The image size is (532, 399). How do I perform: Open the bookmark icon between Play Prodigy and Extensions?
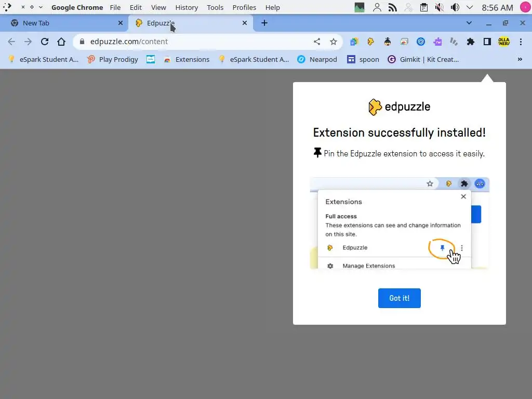tap(151, 59)
